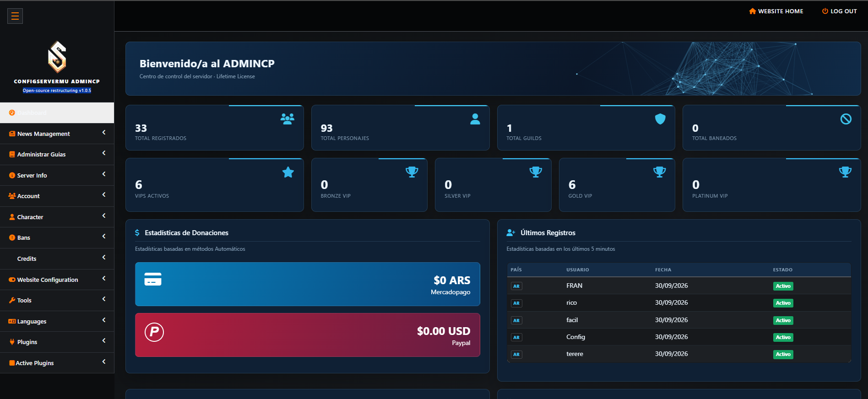Screen dimensions: 868x399
Task: Expand the Account submenu chevron
Action: [x=104, y=194]
